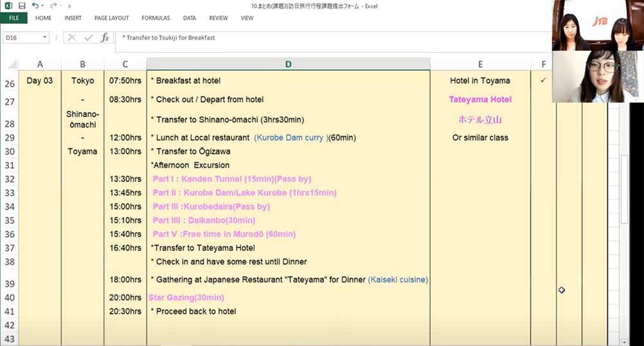Open the Undo history dropdown arrow
Screen dimensions: 644x346
tap(43, 6)
